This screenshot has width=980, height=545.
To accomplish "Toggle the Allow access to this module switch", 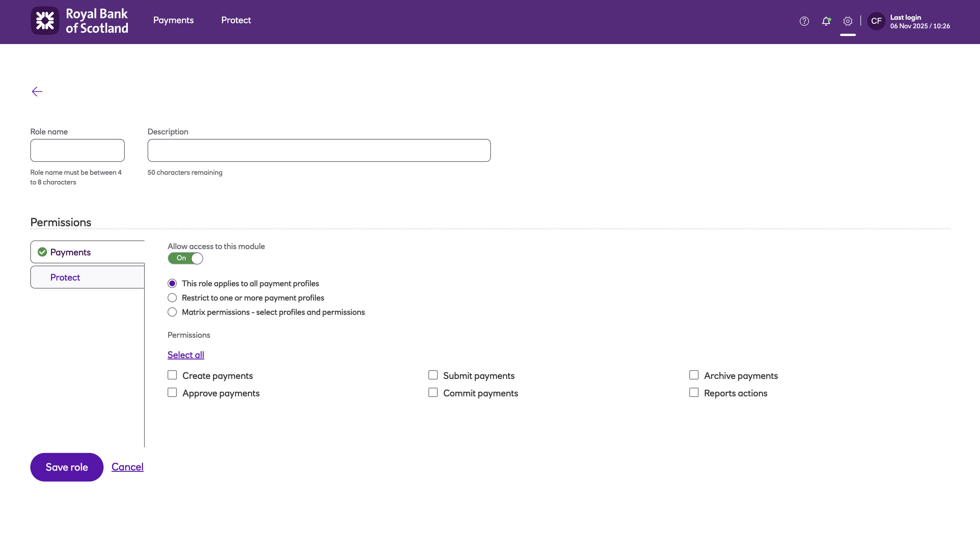I will [185, 258].
